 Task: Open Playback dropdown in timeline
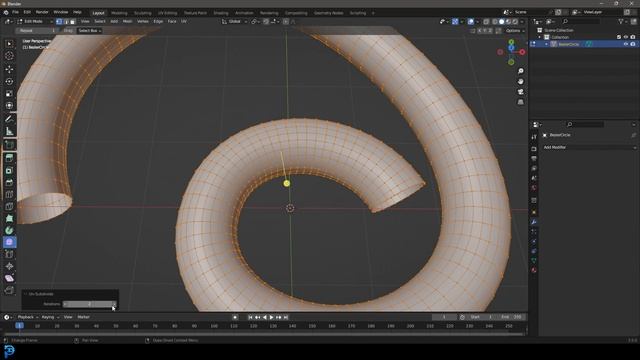27,317
